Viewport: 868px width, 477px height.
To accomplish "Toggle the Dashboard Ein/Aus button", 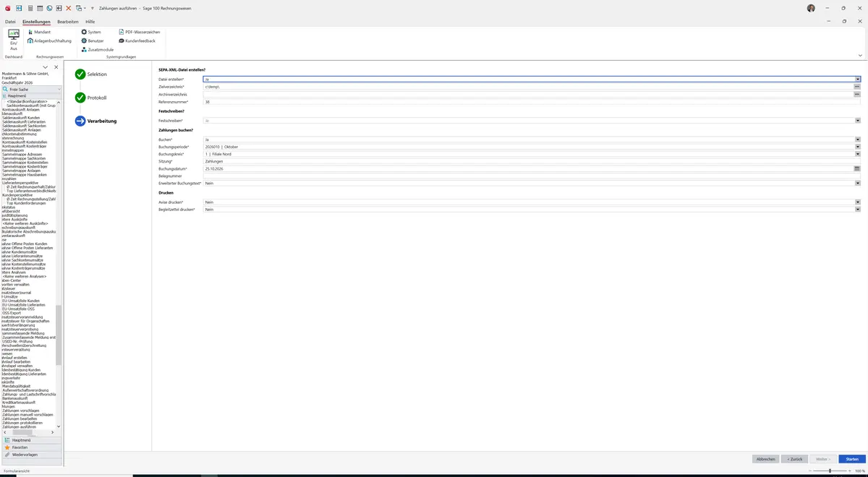I will coord(13,40).
